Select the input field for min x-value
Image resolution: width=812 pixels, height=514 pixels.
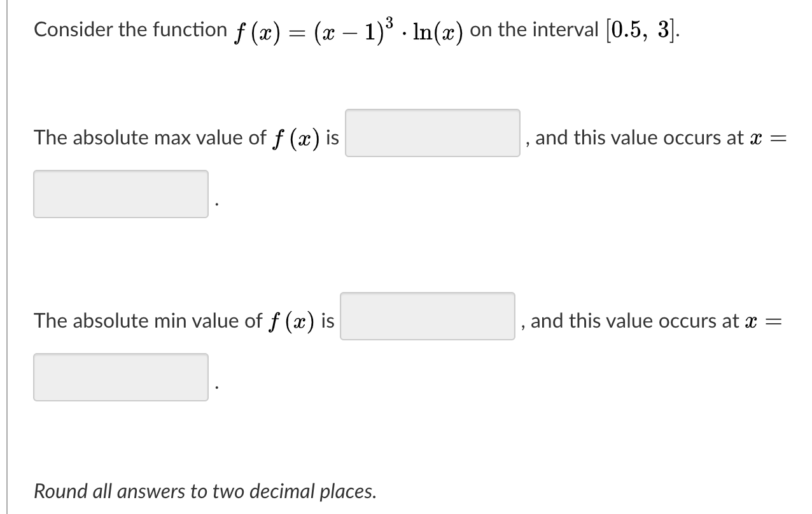pos(121,377)
